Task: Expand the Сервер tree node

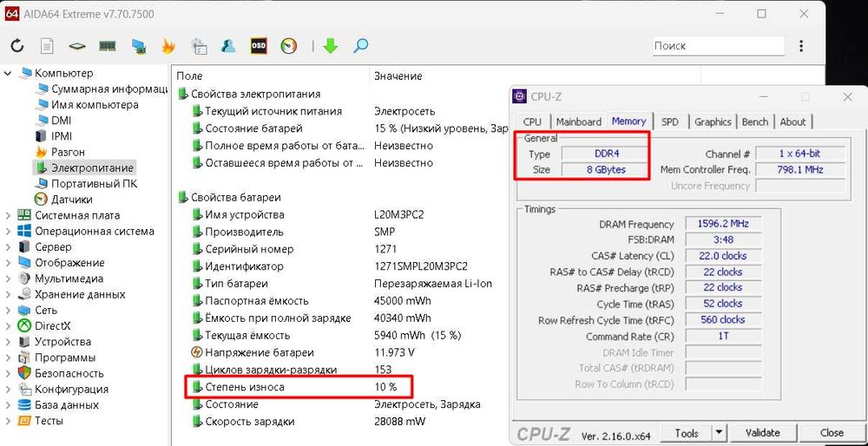Action: 8,246
